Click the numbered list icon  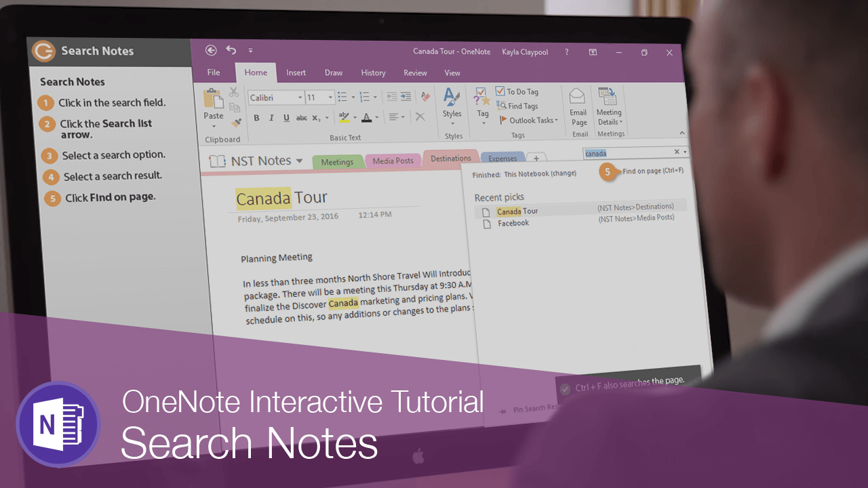pyautogui.click(x=365, y=96)
